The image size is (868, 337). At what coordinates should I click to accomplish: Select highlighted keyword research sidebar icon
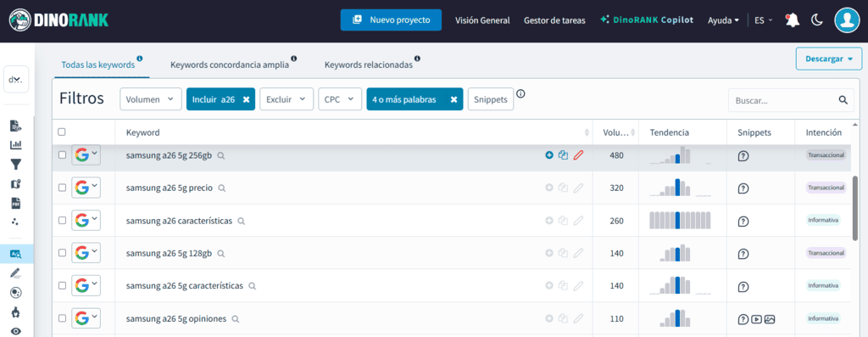[x=16, y=254]
